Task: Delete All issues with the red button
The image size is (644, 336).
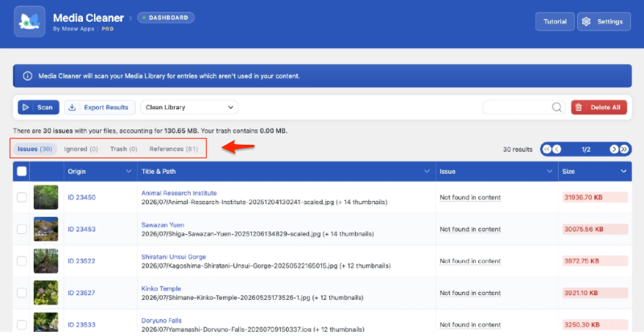Action: coord(599,108)
